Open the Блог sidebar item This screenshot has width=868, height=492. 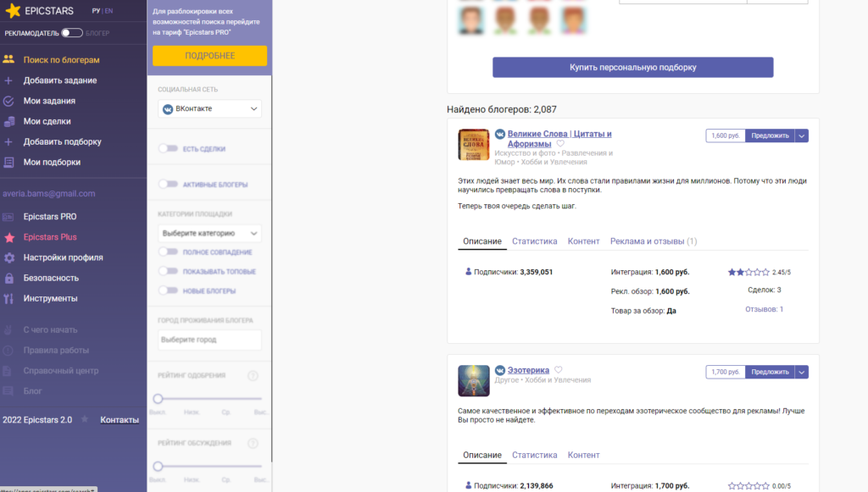click(x=32, y=391)
